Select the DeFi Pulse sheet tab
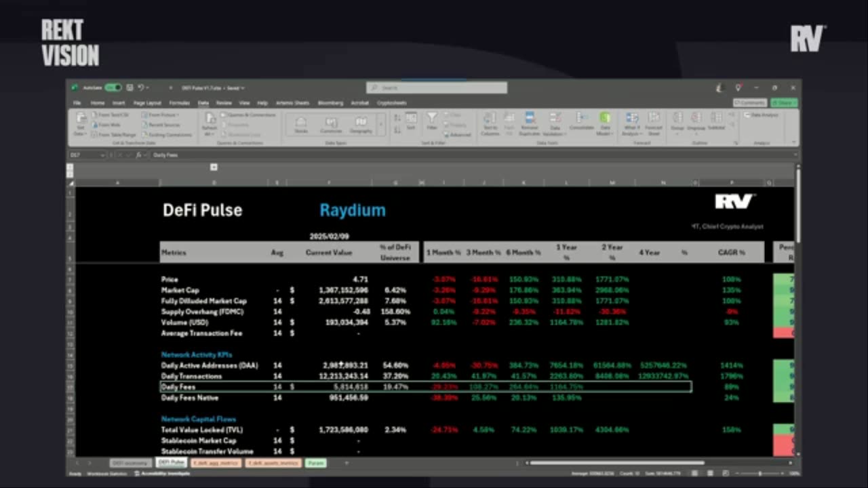 [x=171, y=462]
